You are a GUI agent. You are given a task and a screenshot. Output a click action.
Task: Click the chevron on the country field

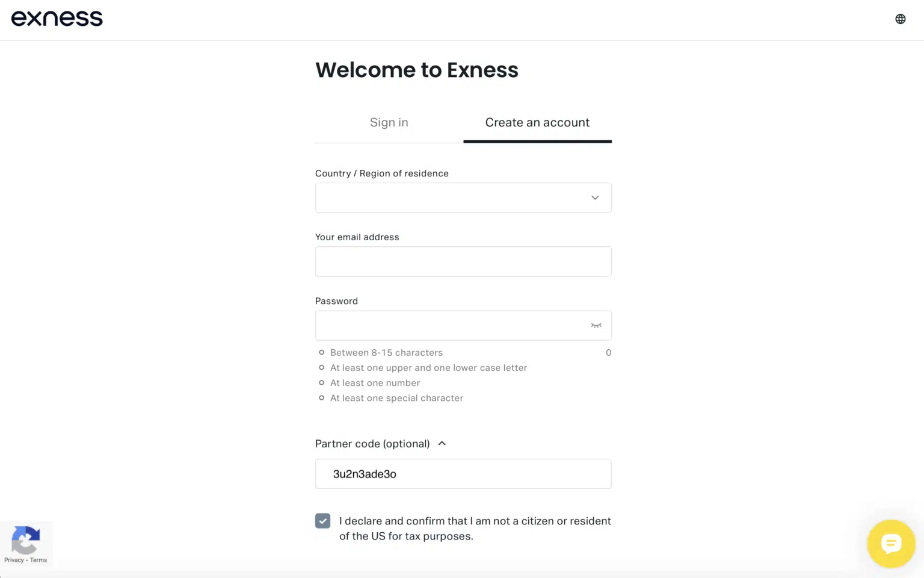tap(594, 197)
